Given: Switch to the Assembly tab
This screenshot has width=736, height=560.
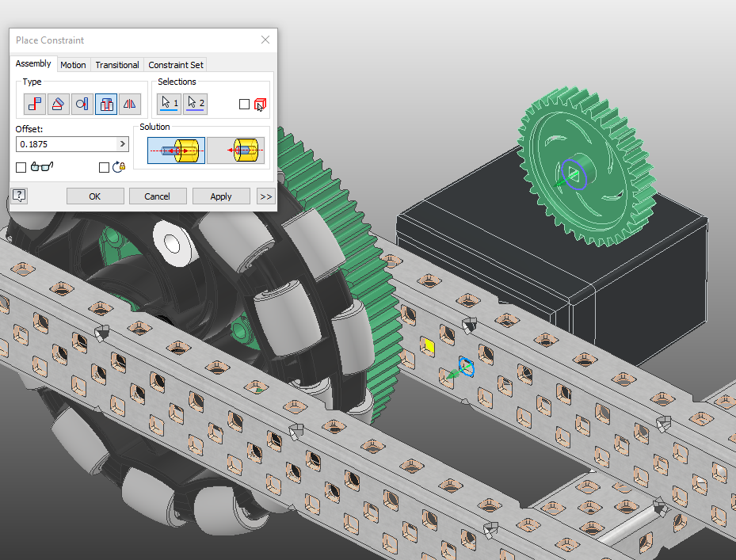Looking at the screenshot, I should (32, 63).
